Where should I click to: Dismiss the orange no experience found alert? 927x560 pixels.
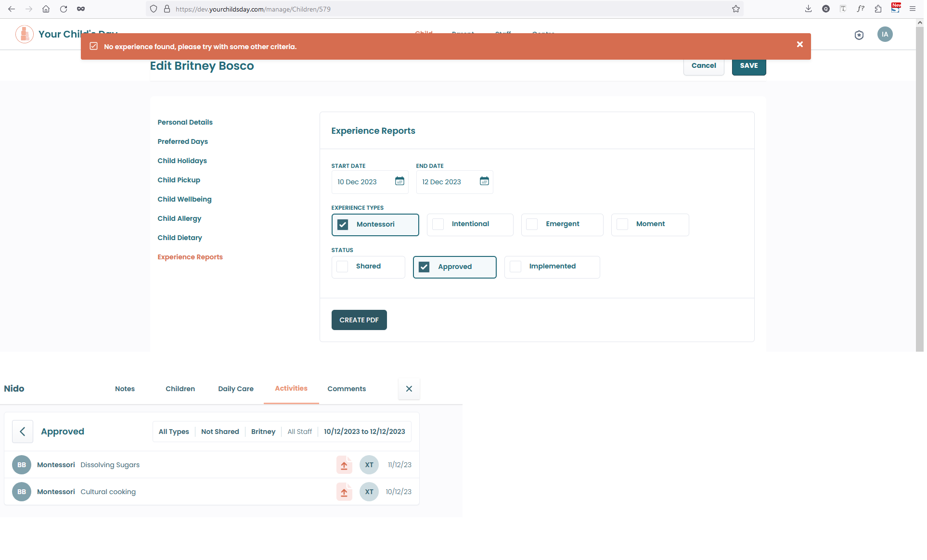tap(799, 45)
